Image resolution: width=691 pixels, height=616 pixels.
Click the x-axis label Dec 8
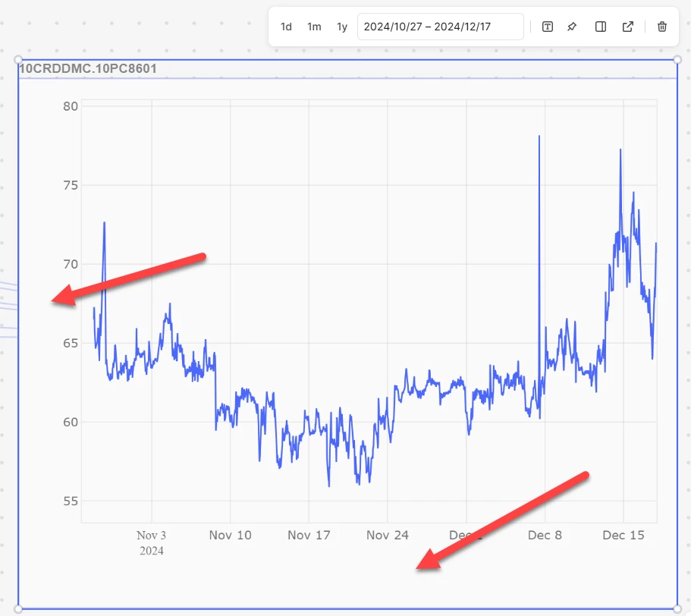click(x=545, y=535)
